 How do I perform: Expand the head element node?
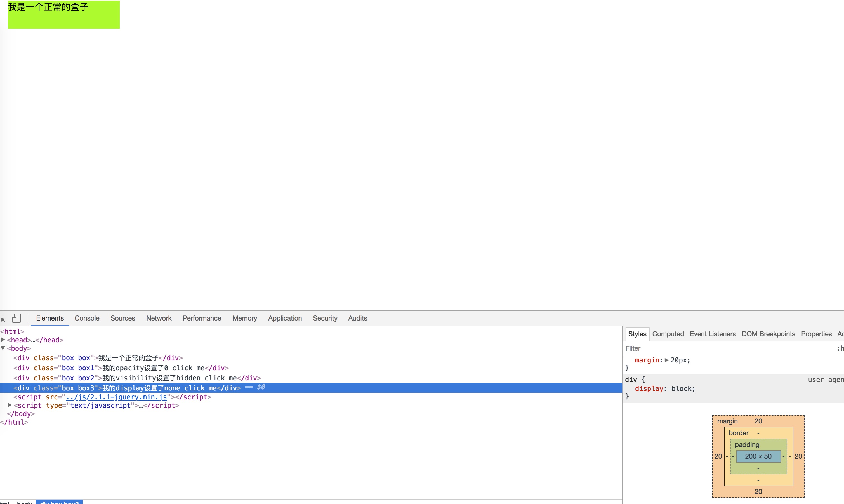click(x=3, y=340)
